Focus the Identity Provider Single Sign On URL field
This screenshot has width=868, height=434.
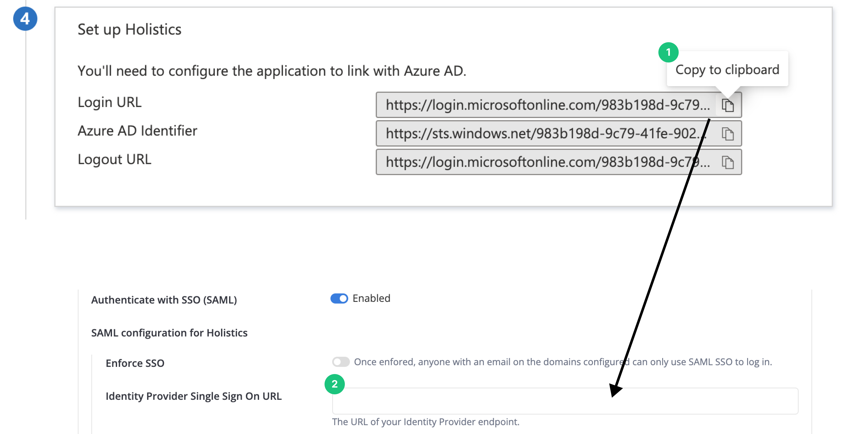(x=565, y=401)
